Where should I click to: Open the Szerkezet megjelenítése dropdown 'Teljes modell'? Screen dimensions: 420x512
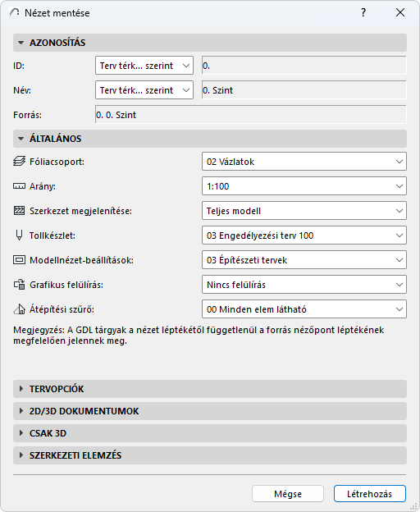304,211
